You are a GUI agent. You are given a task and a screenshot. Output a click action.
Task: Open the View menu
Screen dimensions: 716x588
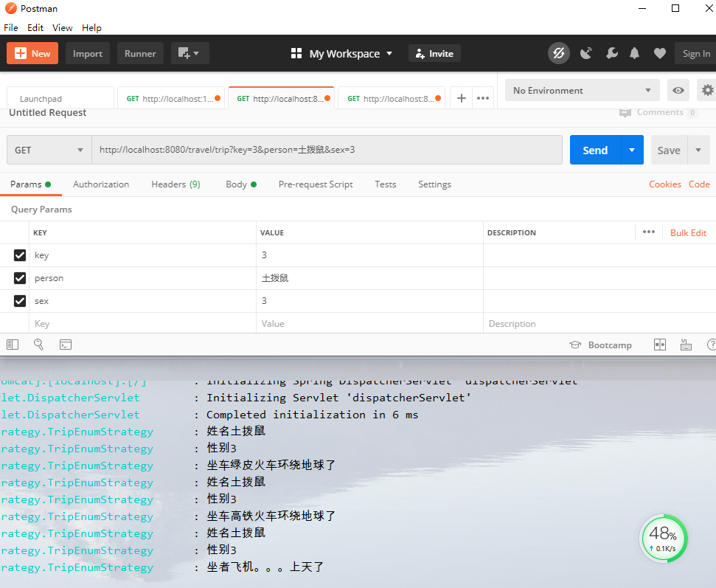[62, 28]
